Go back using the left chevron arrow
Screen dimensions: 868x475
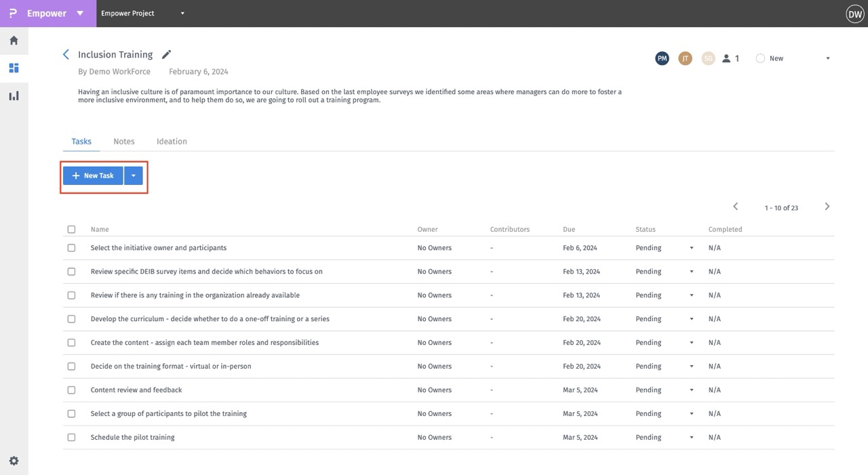pyautogui.click(x=66, y=54)
